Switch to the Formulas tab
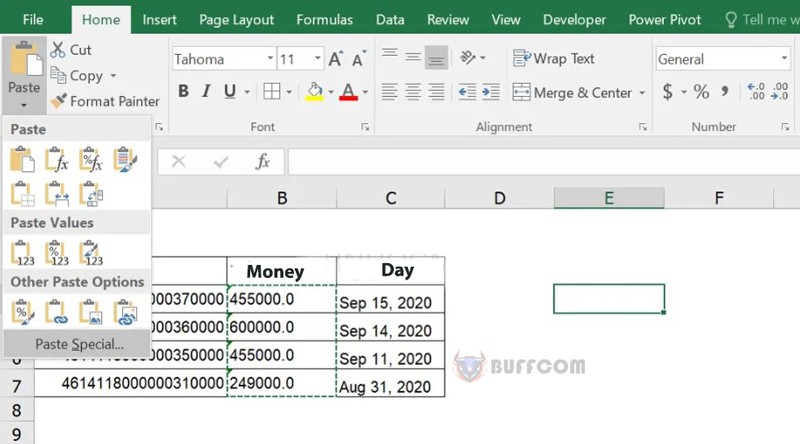This screenshot has width=800, height=444. pyautogui.click(x=324, y=19)
